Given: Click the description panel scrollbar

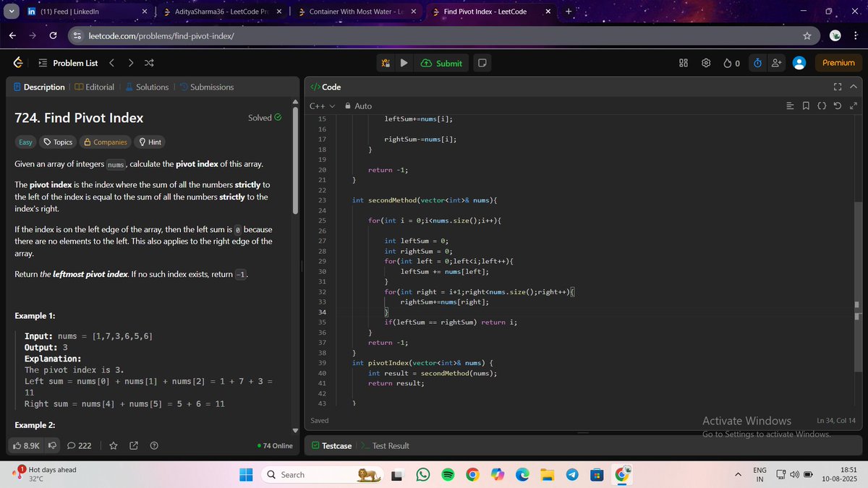Looking at the screenshot, I should coord(294,159).
